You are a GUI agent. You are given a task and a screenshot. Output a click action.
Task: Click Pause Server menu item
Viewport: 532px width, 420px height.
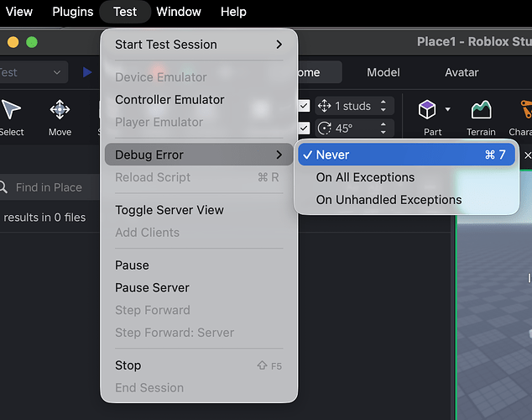[199, 287]
